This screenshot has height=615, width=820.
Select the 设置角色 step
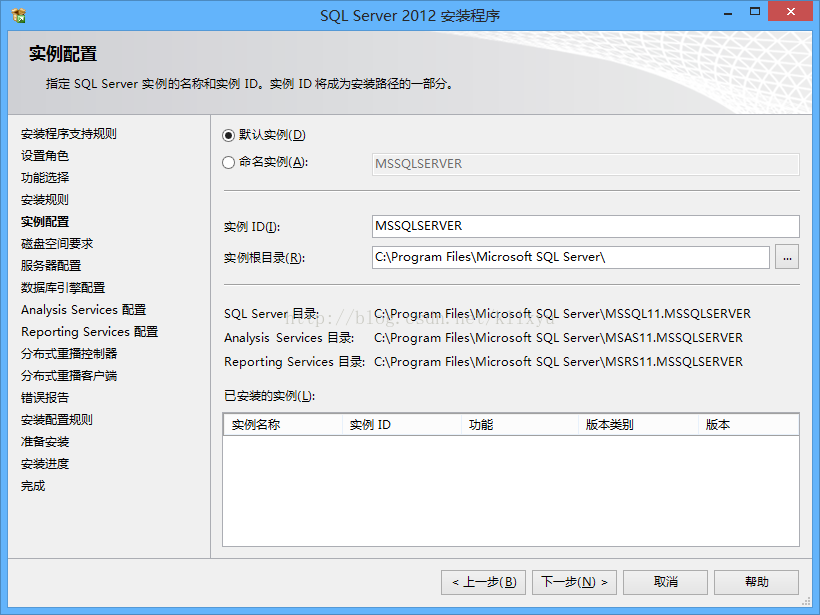tap(45, 156)
